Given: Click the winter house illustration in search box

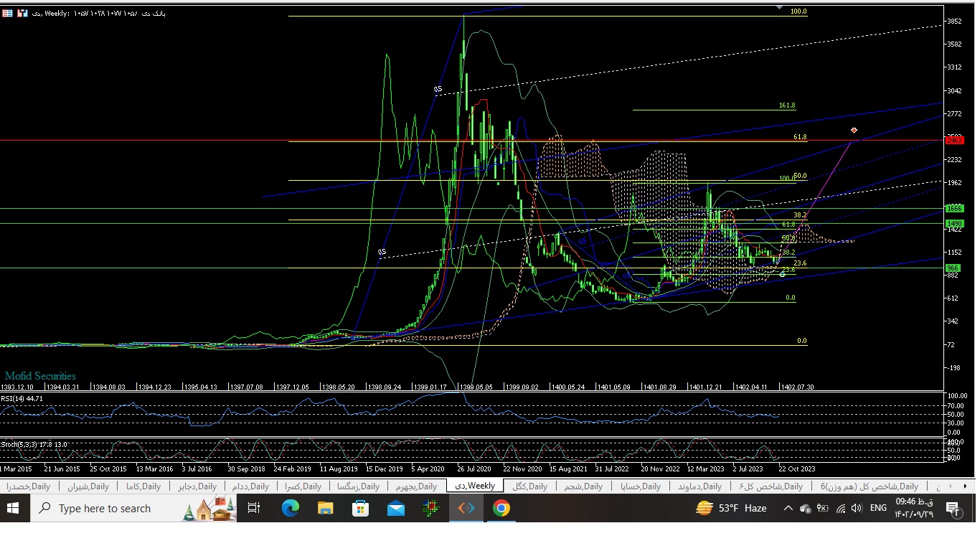Looking at the screenshot, I should pyautogui.click(x=209, y=509).
